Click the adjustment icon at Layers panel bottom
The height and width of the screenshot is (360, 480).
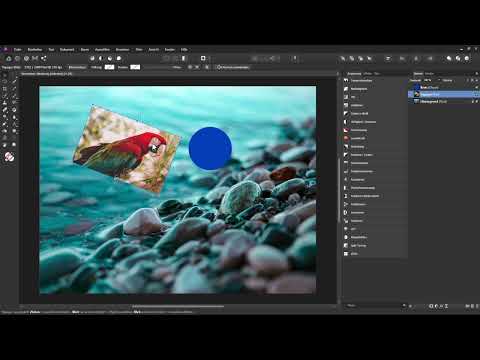pyautogui.click(x=436, y=306)
